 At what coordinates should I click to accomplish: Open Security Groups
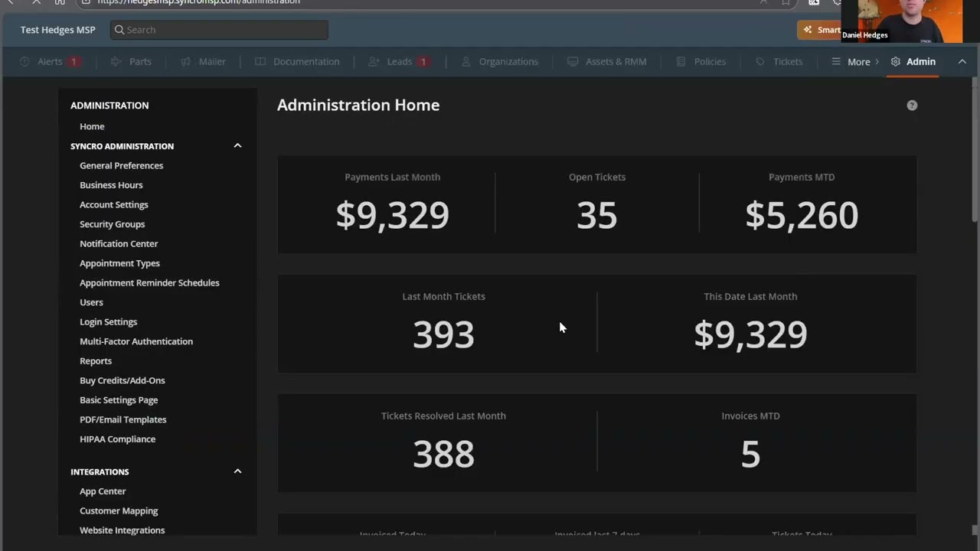[x=112, y=224]
